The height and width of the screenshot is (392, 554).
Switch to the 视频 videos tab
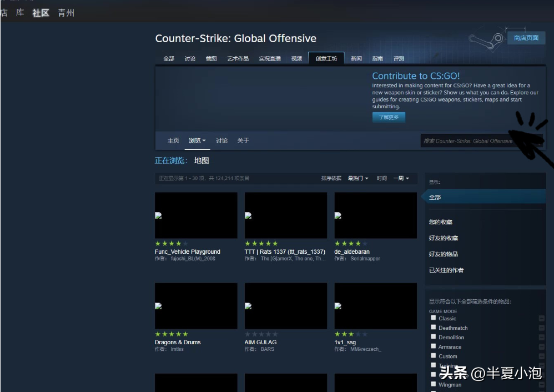pyautogui.click(x=296, y=59)
